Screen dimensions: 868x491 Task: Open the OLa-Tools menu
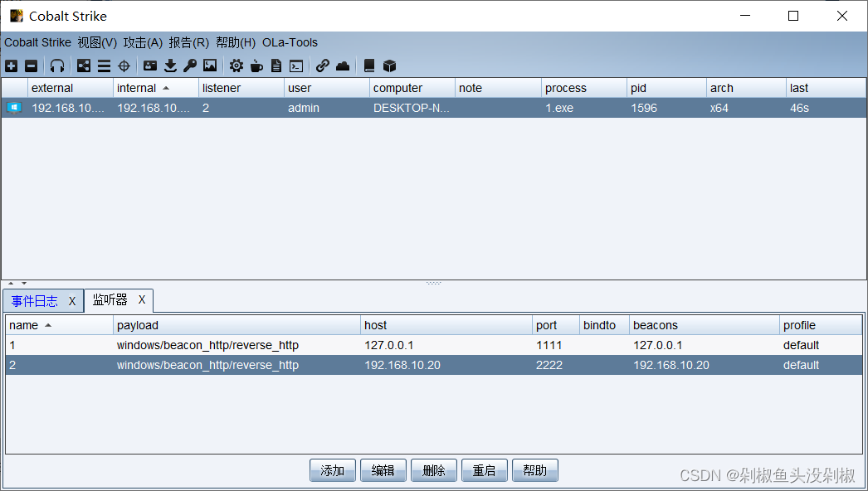[x=290, y=42]
